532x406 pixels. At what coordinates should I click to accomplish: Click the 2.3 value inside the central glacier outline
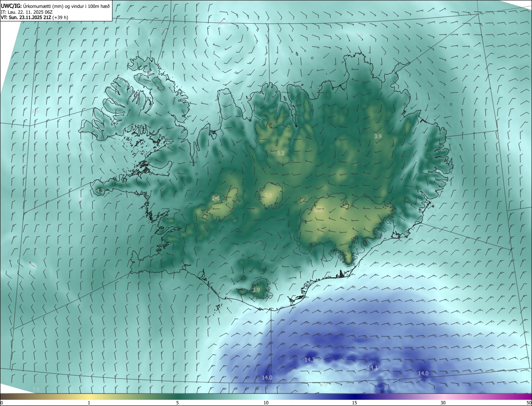pos(268,196)
